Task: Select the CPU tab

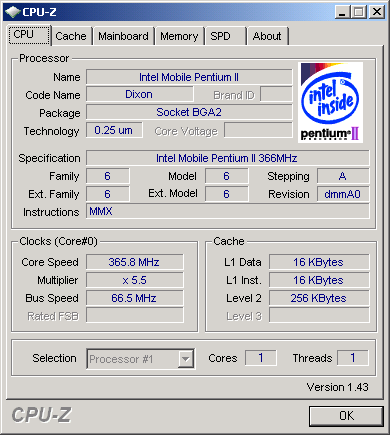Action: tap(29, 35)
